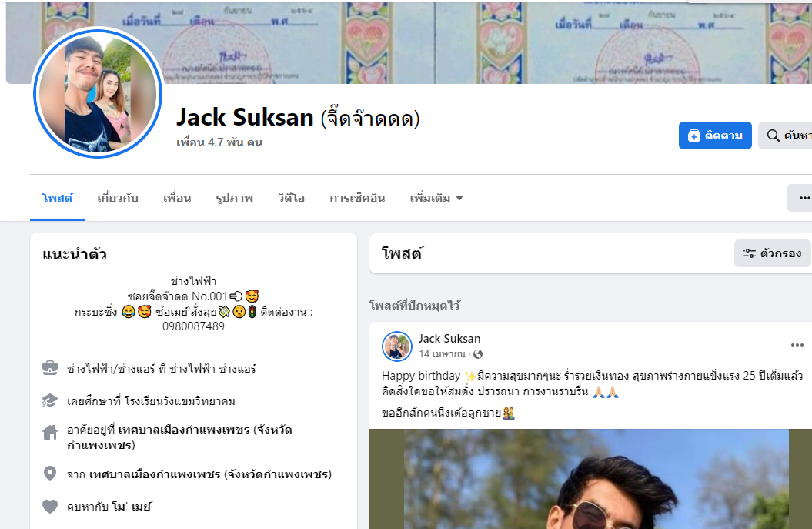Screen dimensions: 812x529
Task: Click the heart relationship icon
Action: click(50, 506)
